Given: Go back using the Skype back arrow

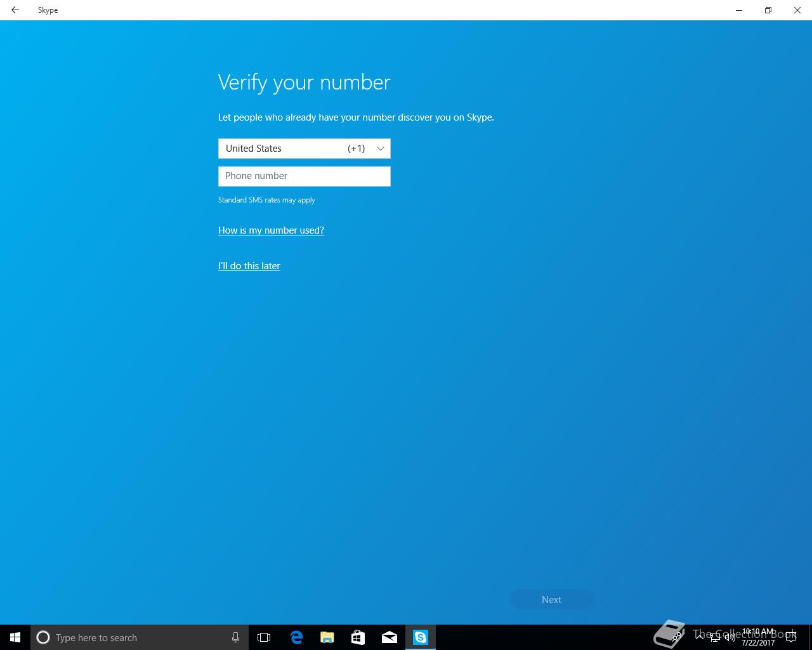Looking at the screenshot, I should tap(15, 10).
